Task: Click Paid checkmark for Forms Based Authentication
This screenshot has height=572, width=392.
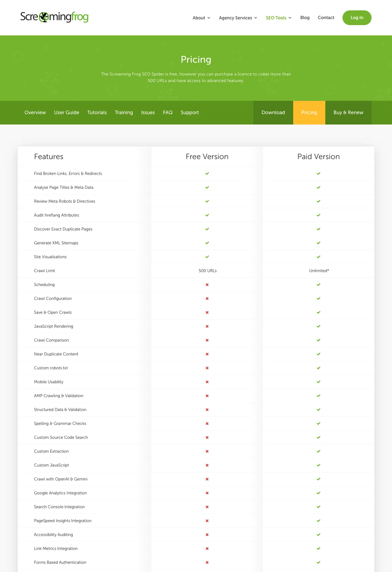Action: point(318,563)
